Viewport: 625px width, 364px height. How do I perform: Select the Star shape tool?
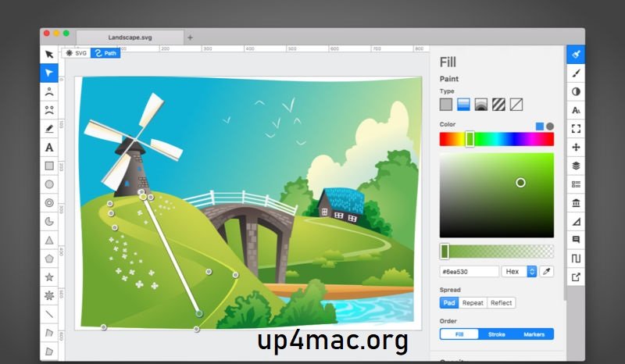(49, 277)
